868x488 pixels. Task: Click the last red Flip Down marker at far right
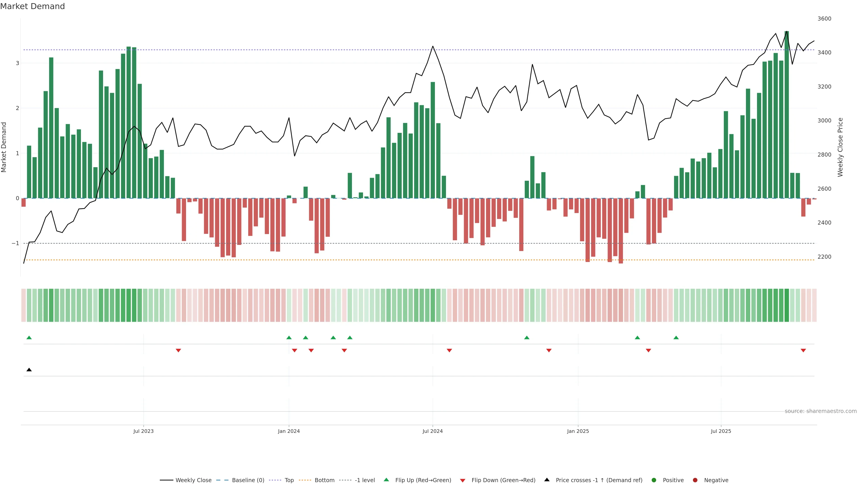point(803,351)
